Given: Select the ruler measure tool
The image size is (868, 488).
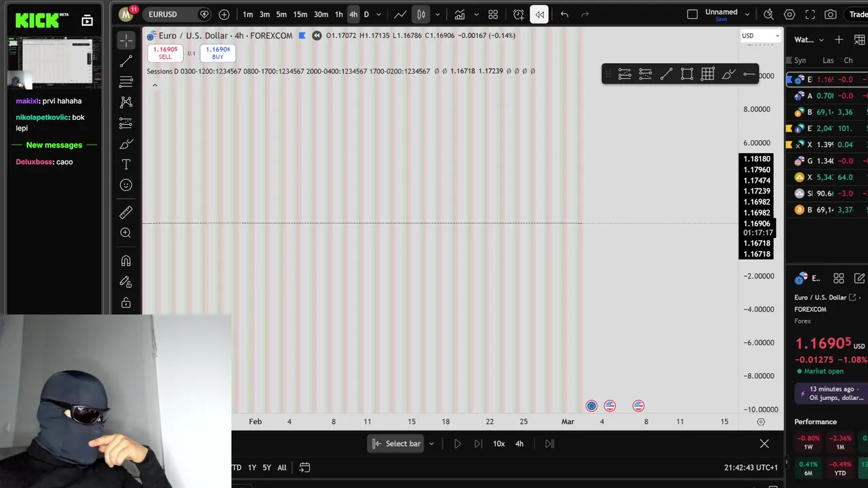Looking at the screenshot, I should (x=126, y=213).
